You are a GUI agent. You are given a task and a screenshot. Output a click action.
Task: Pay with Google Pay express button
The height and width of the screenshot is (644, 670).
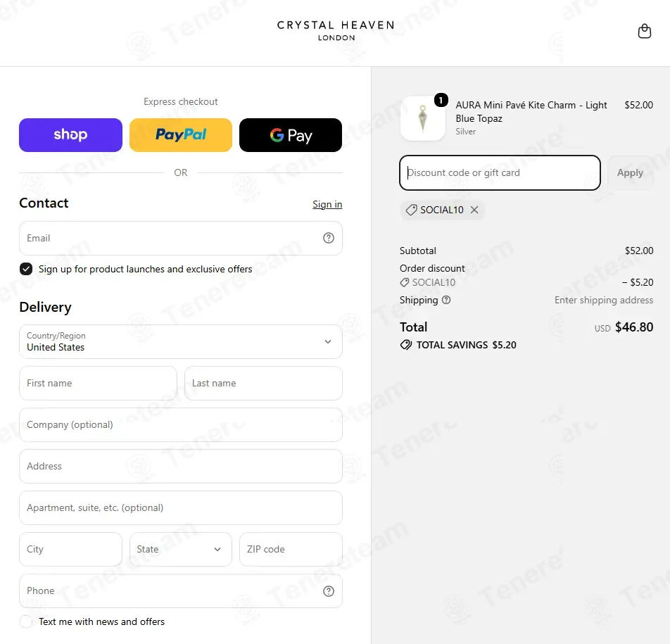click(x=291, y=135)
